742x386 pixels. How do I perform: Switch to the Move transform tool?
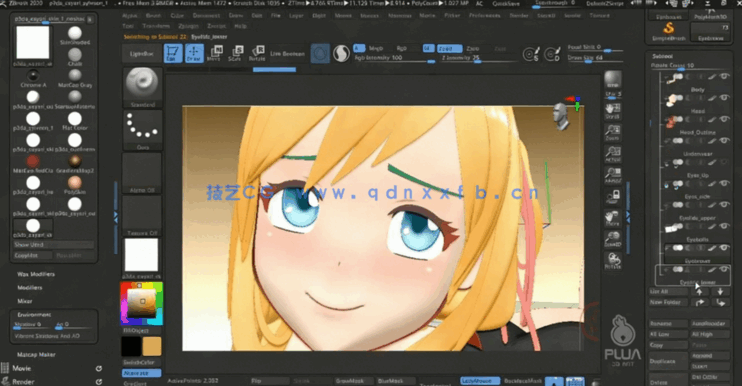coord(214,53)
